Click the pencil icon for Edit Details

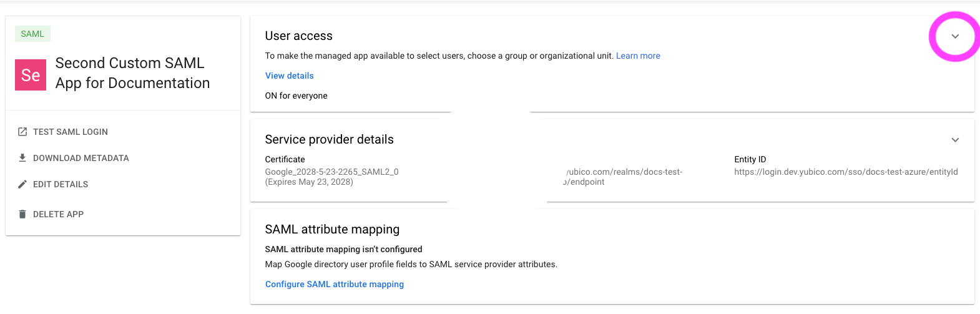(x=22, y=184)
